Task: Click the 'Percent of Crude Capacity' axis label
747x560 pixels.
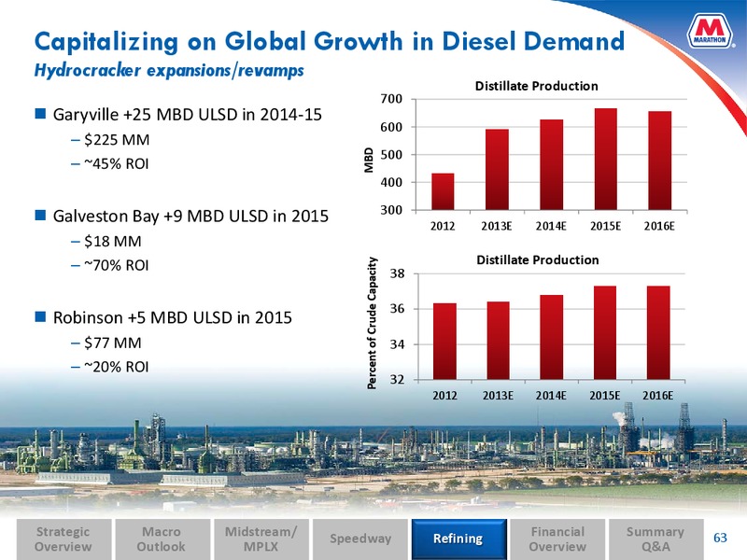Action: pos(372,323)
